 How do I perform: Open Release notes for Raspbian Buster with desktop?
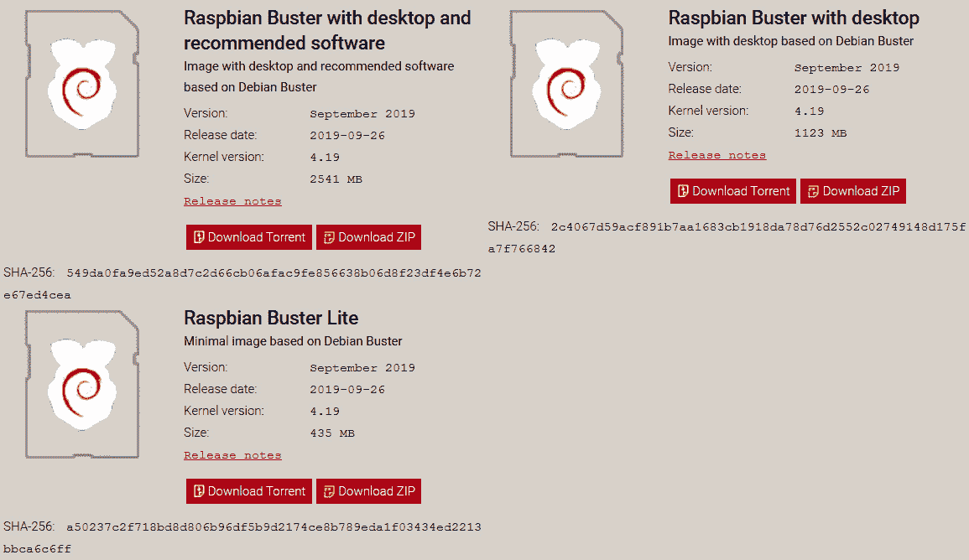click(716, 154)
